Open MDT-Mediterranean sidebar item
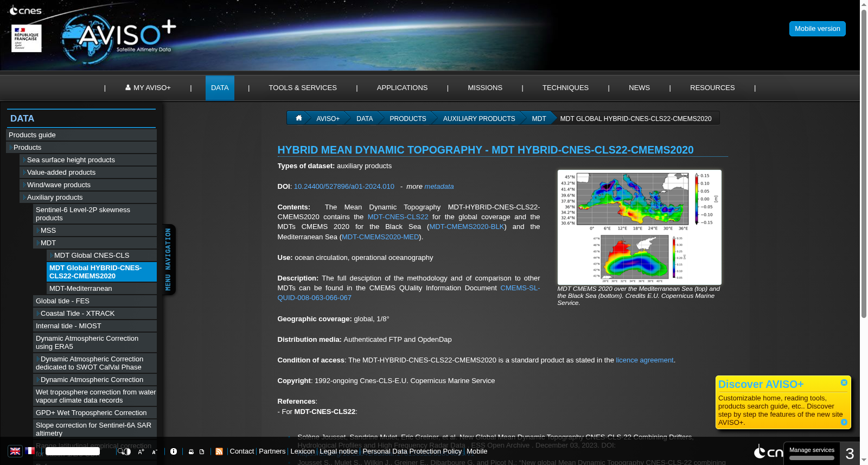 (101, 288)
